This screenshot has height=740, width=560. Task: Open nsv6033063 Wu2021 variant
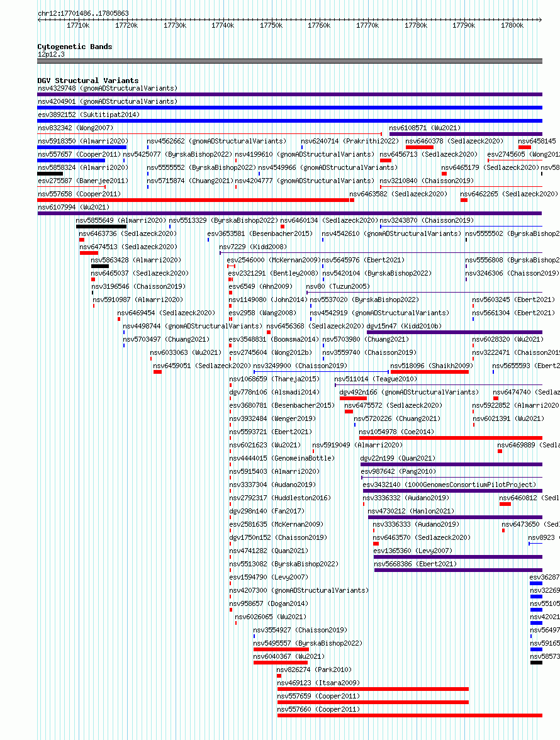(x=186, y=352)
